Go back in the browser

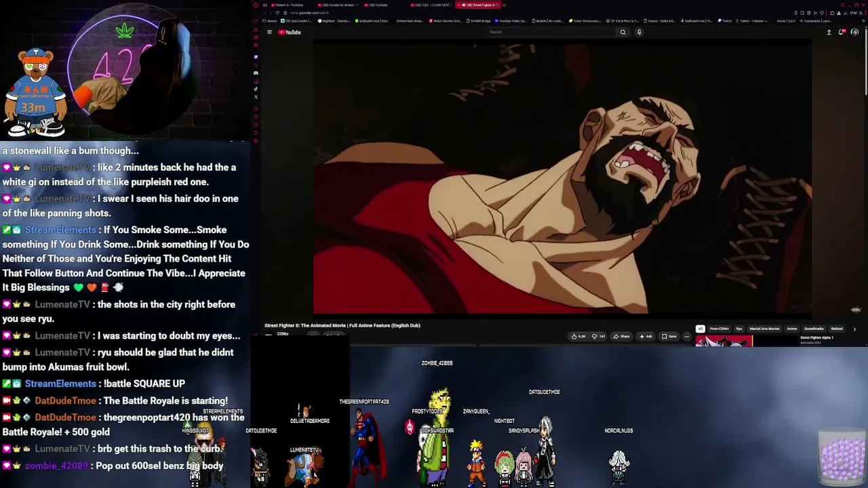tap(264, 13)
